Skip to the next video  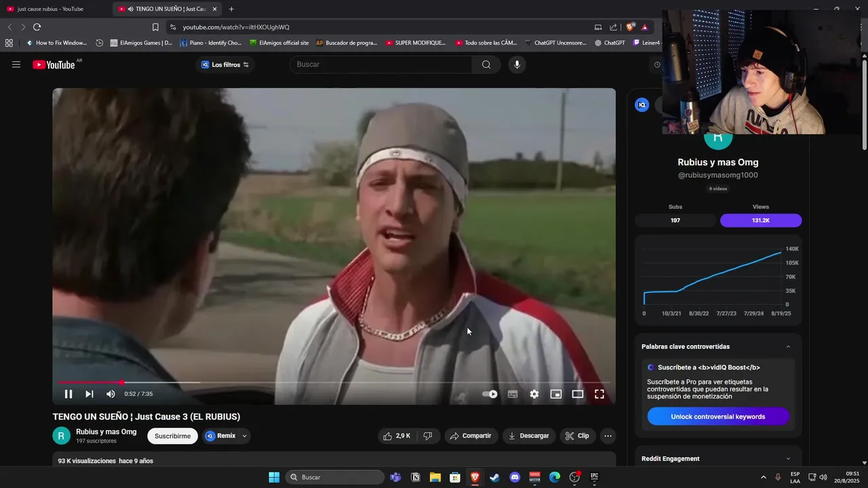point(89,394)
